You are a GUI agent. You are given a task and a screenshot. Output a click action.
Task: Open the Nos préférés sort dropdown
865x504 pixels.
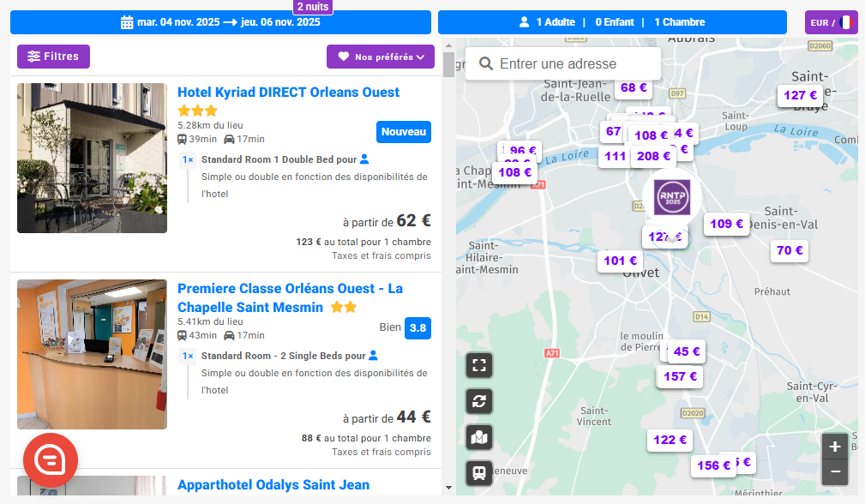click(x=381, y=57)
